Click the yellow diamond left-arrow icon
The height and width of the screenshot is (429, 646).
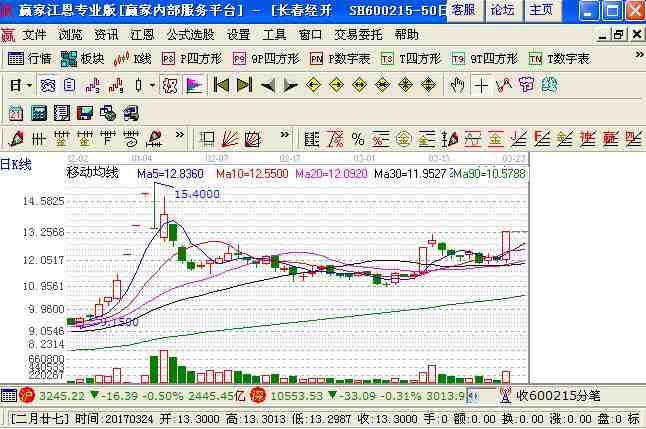coord(314,85)
